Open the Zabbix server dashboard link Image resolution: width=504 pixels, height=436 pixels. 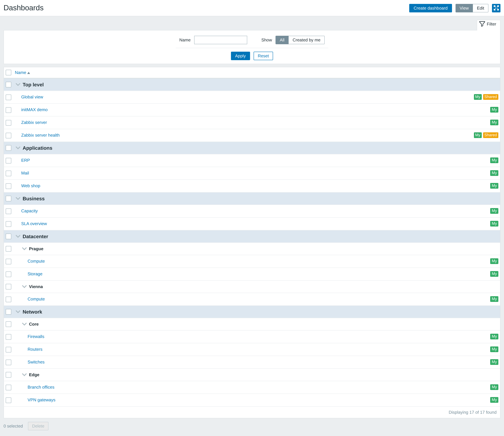(x=34, y=122)
